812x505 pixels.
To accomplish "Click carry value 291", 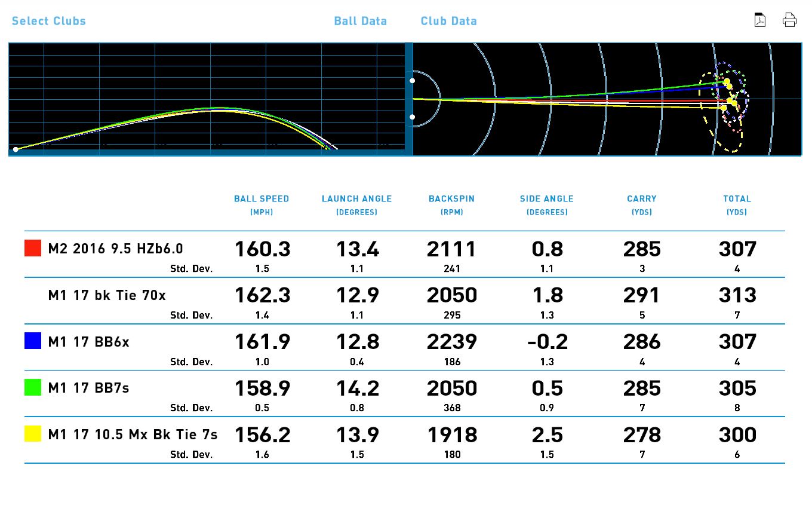I will tap(642, 295).
